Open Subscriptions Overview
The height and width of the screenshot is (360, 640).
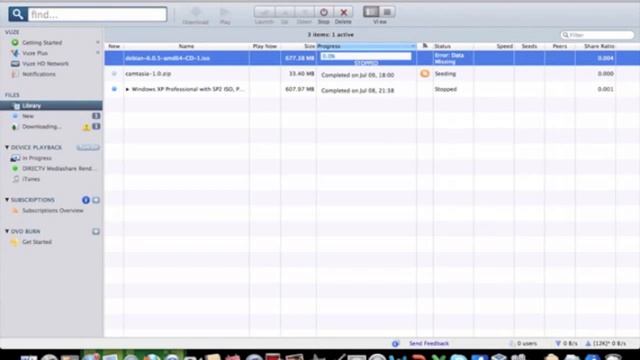53,211
